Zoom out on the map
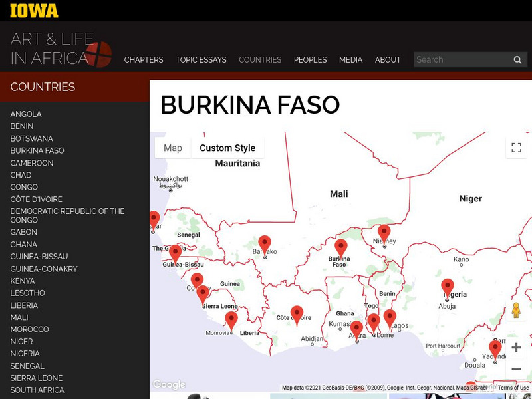Viewport: 532px width, 399px height. tap(516, 369)
